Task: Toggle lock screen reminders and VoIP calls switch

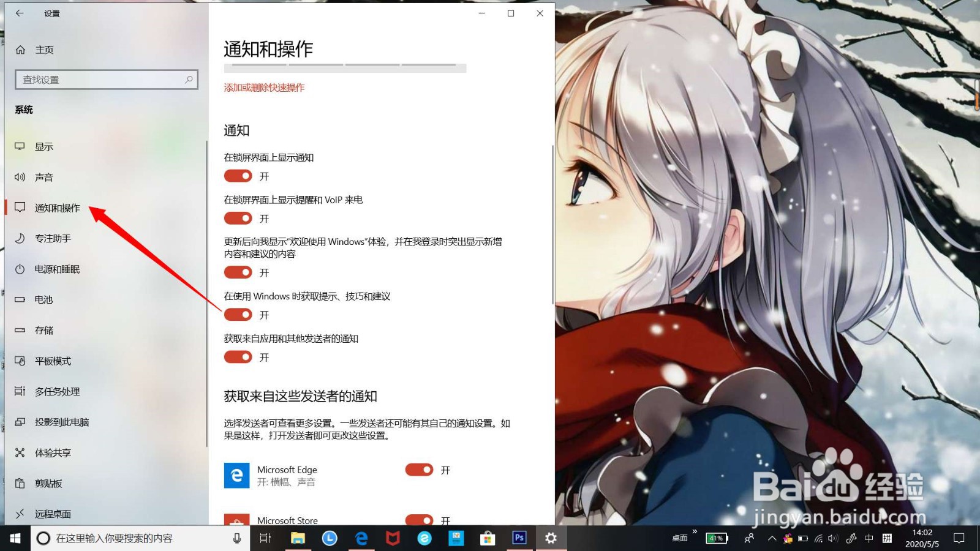Action: (238, 218)
